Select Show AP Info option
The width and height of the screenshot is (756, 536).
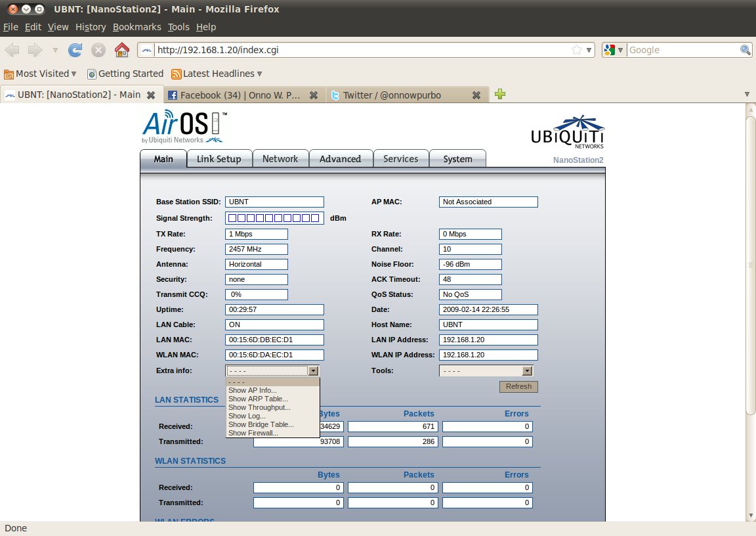click(x=253, y=390)
